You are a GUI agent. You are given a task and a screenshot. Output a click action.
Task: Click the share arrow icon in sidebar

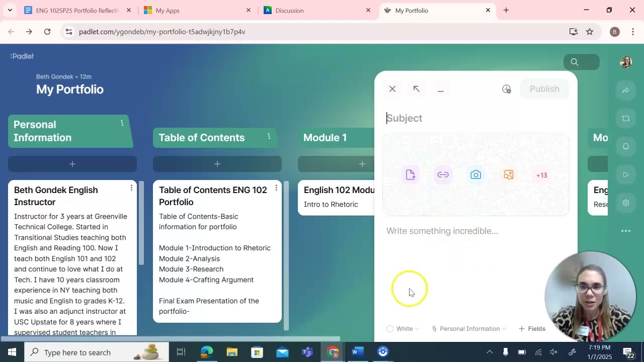pos(626,90)
